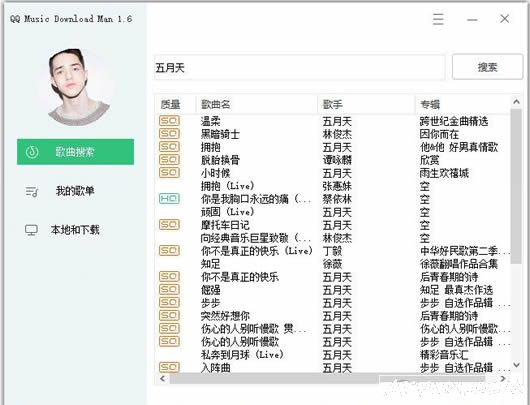Click the SQ badge for 黑暗骑士
Image resolution: width=530 pixels, height=405 pixels.
point(169,134)
